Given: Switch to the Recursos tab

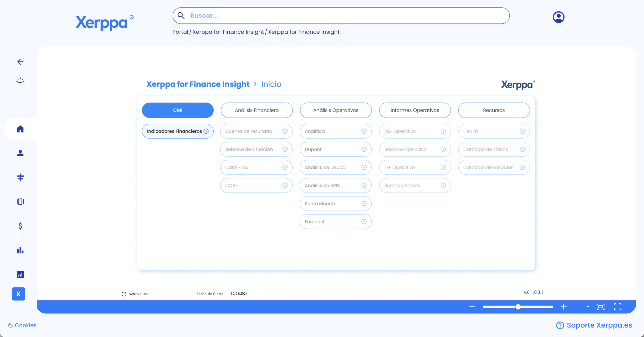Looking at the screenshot, I should [x=494, y=110].
